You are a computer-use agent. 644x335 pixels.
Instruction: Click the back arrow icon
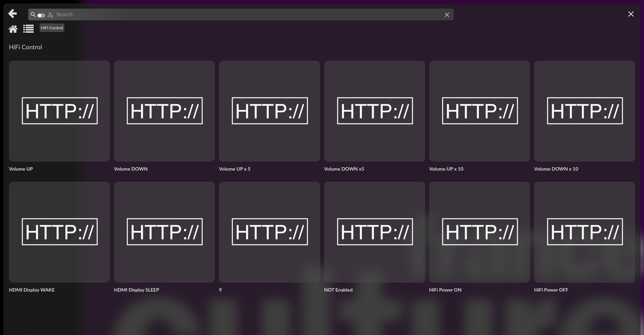point(13,14)
